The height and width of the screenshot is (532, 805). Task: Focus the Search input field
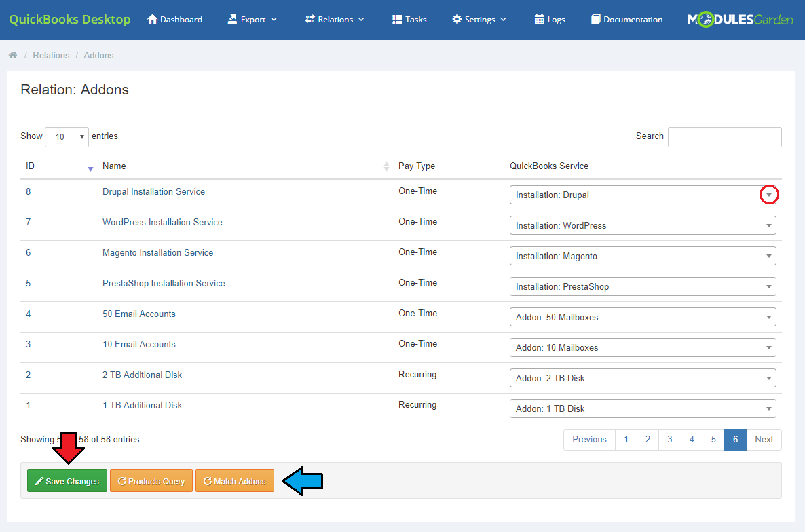[x=724, y=136]
